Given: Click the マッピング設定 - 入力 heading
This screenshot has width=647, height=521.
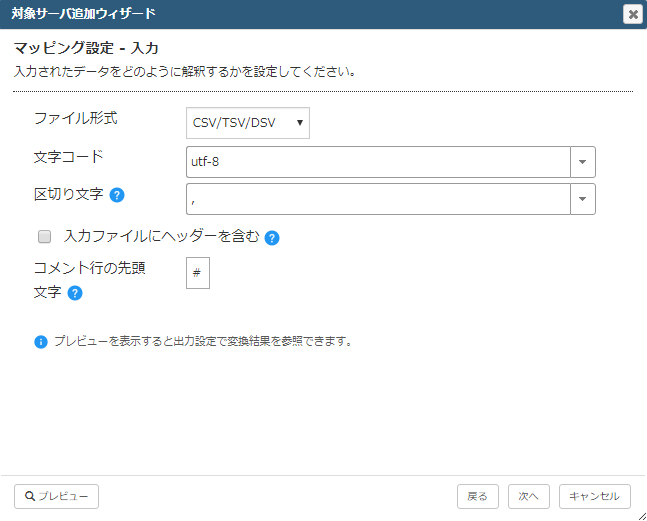Looking at the screenshot, I should pyautogui.click(x=86, y=48).
